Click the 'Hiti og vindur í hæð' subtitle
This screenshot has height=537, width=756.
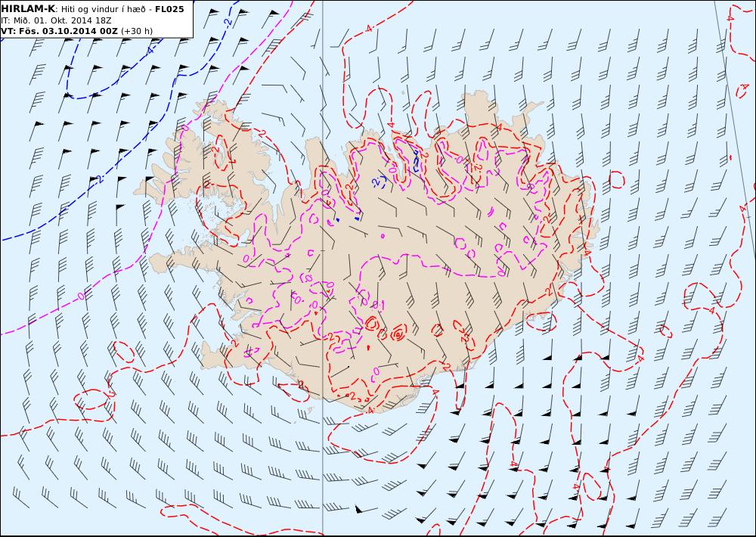103,9
